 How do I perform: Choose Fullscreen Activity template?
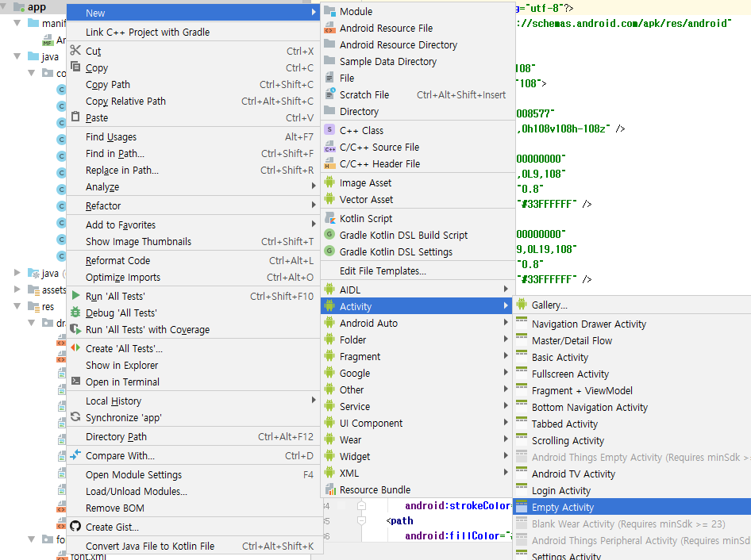(632, 374)
